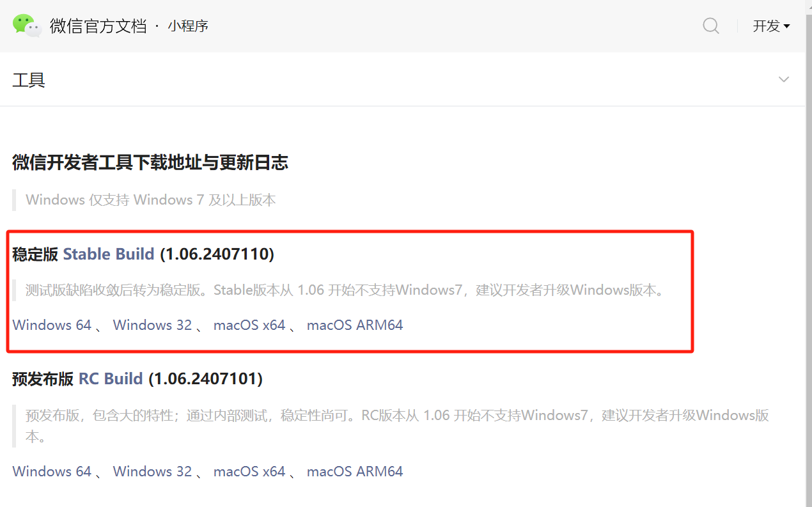Click the Windows 7 support note text

(151, 200)
